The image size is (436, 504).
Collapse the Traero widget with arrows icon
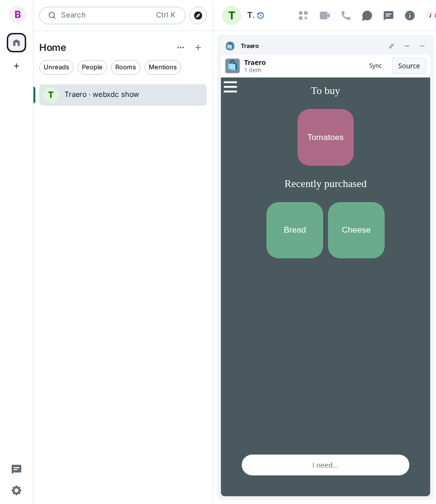coord(391,46)
